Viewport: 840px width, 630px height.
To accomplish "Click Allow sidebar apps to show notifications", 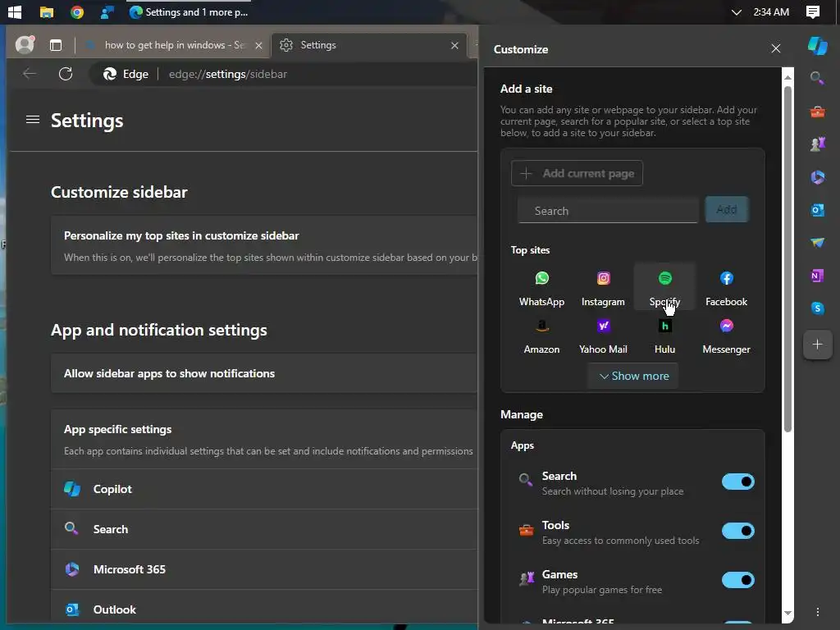I will 264,373.
